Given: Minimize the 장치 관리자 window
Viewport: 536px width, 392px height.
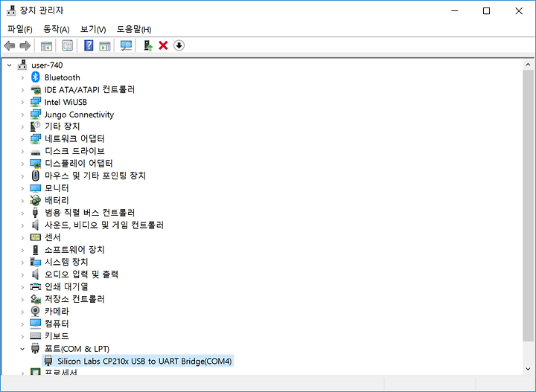Looking at the screenshot, I should tap(455, 11).
